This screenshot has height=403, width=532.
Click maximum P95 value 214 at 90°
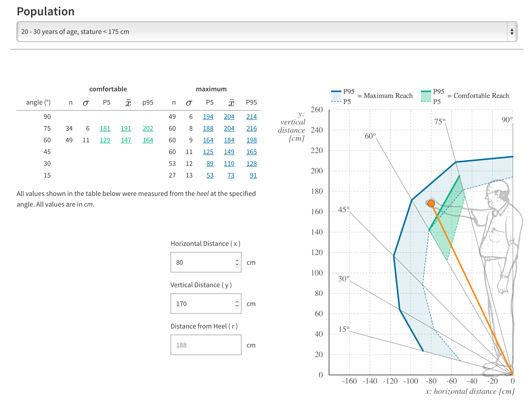(251, 117)
